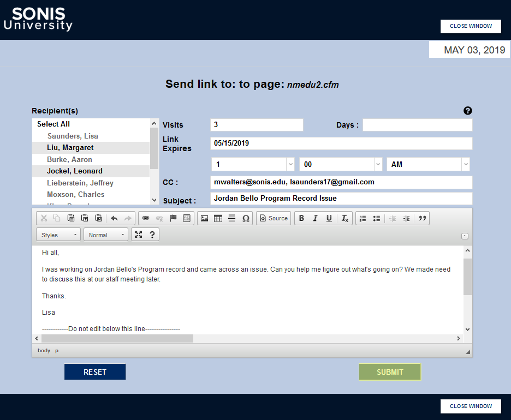
Task: Click the RESET button
Action: [95, 372]
